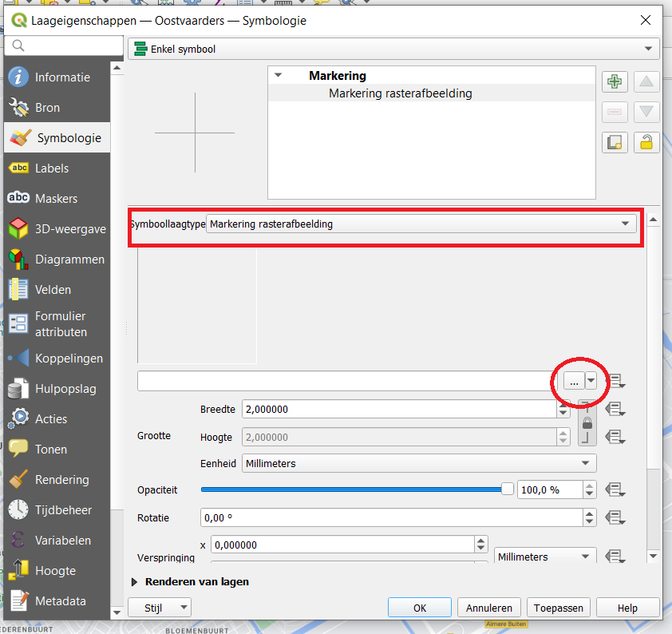Viewport: 672px width, 634px height.
Task: Duplicate the current symbol layer
Action: click(x=615, y=143)
